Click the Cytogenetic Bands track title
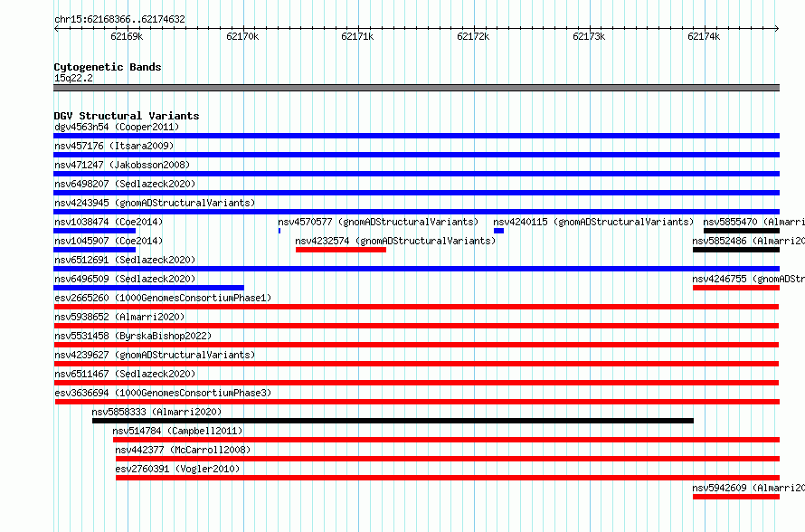This screenshot has width=805, height=532. point(108,67)
